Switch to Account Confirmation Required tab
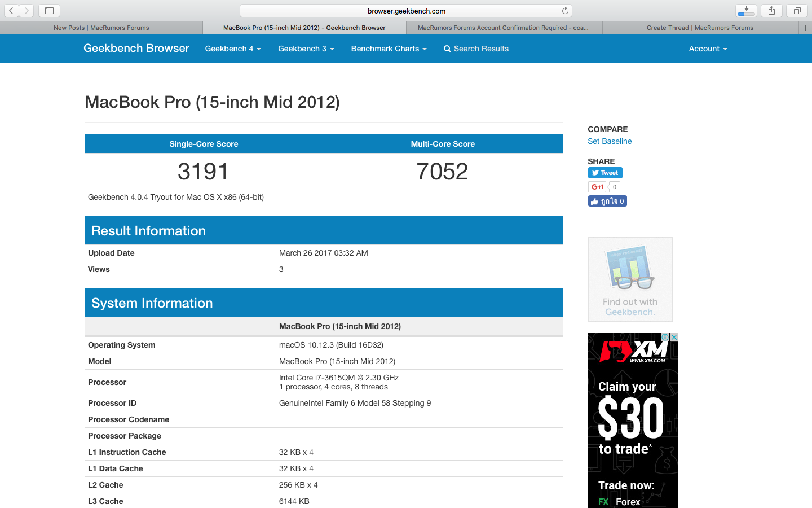812x508 pixels. point(504,28)
